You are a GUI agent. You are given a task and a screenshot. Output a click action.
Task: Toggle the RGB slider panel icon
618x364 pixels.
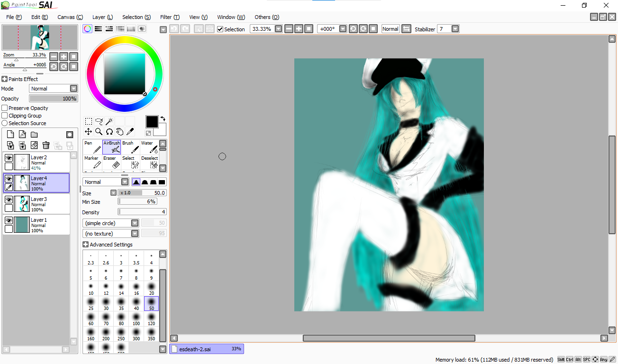tap(98, 28)
